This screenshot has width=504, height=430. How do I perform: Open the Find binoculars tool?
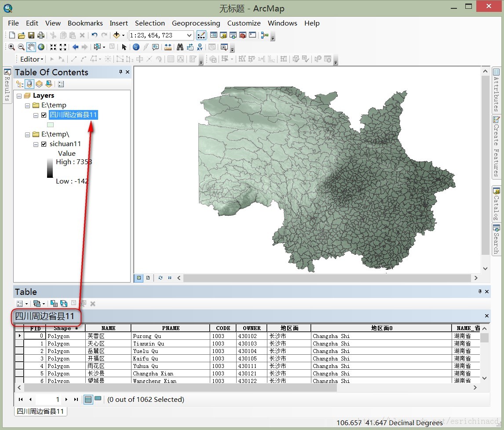click(x=180, y=47)
